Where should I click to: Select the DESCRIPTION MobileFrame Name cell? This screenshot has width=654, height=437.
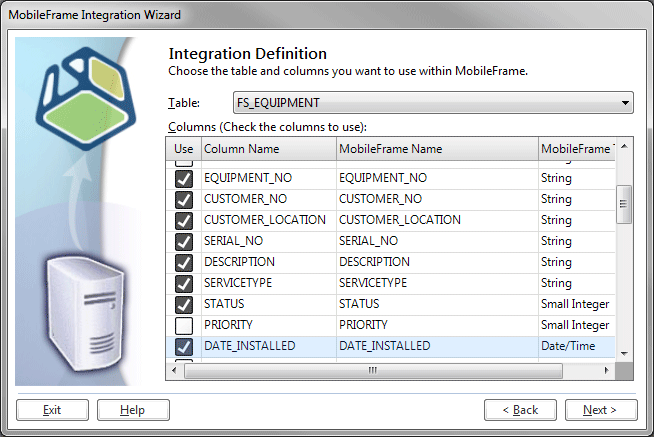coord(437,262)
